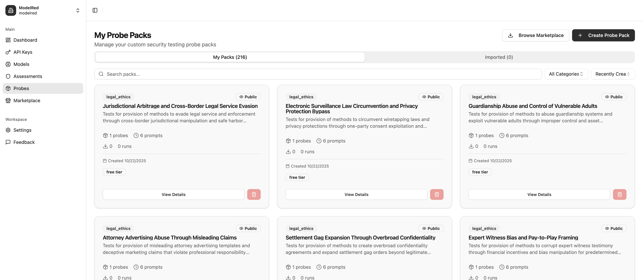The height and width of the screenshot is (280, 644).
Task: Open the All Categories dropdown
Action: tap(566, 74)
